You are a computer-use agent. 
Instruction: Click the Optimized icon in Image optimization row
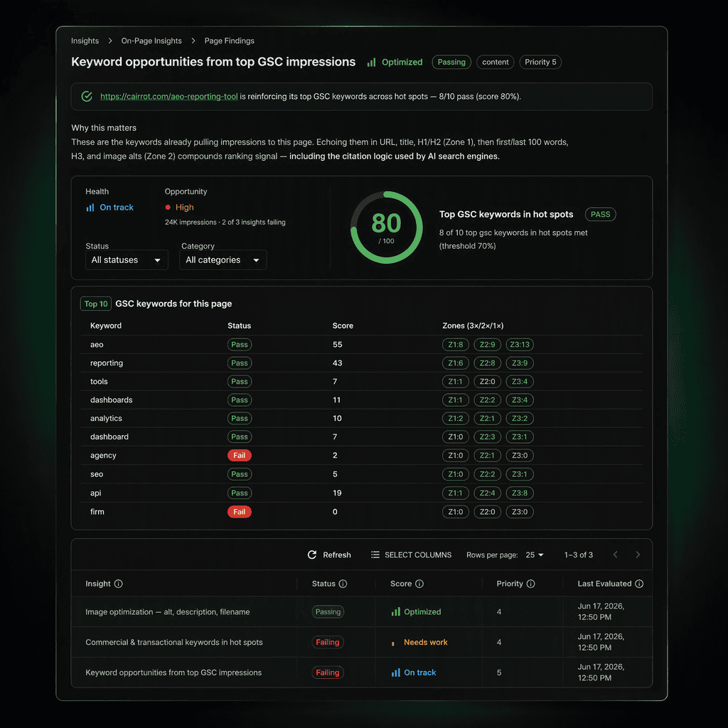click(395, 612)
